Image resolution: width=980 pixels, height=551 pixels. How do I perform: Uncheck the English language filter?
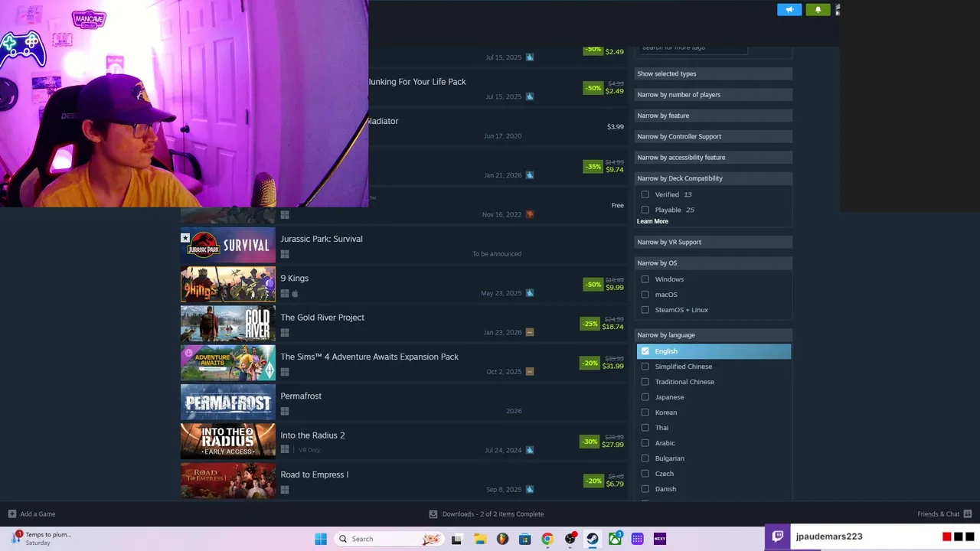(645, 351)
